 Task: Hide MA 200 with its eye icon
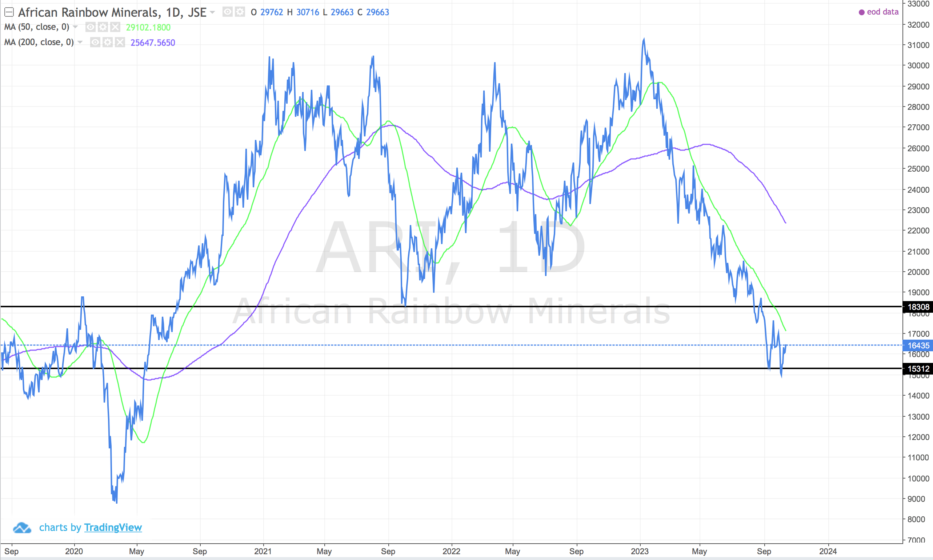[x=95, y=42]
